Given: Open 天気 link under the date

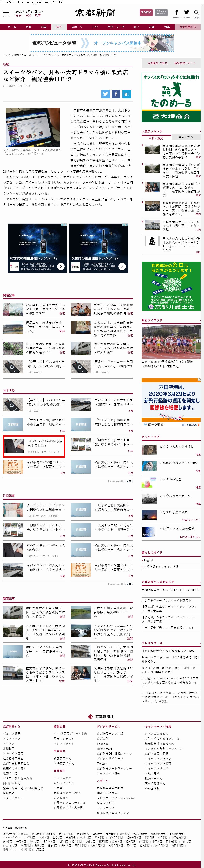Looking at the screenshot, I should (18, 16).
